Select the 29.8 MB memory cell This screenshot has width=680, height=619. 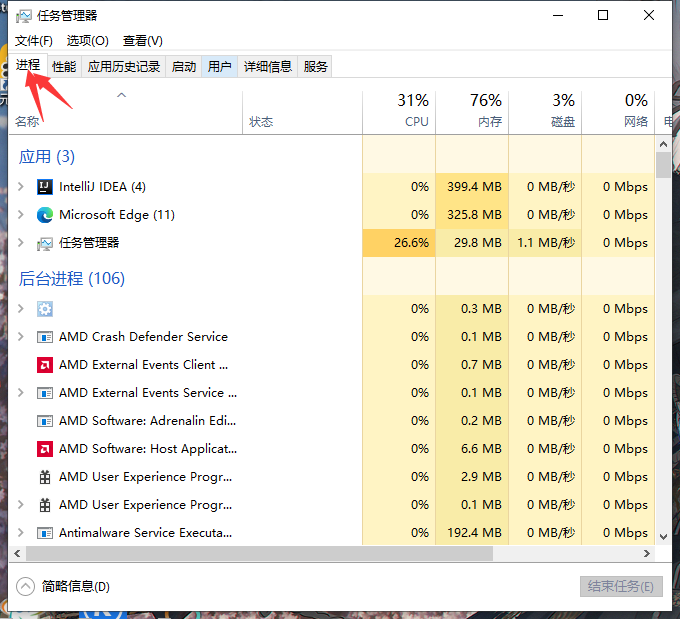pyautogui.click(x=472, y=243)
